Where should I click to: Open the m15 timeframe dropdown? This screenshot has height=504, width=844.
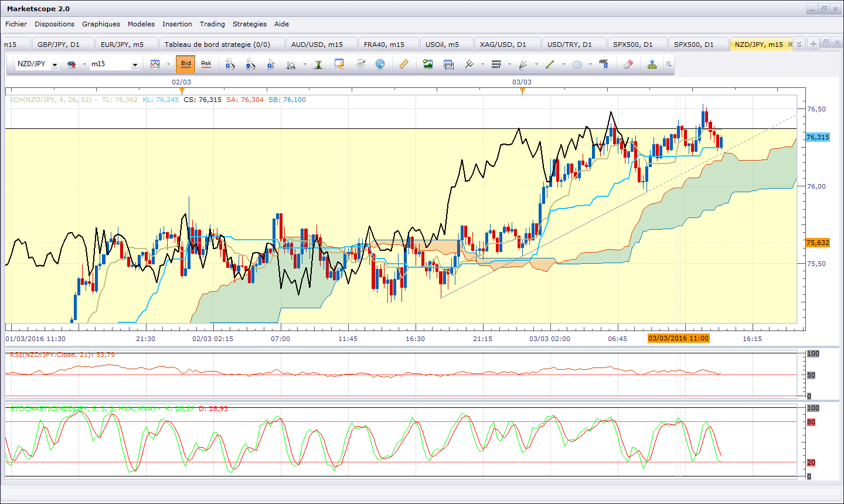(x=134, y=64)
